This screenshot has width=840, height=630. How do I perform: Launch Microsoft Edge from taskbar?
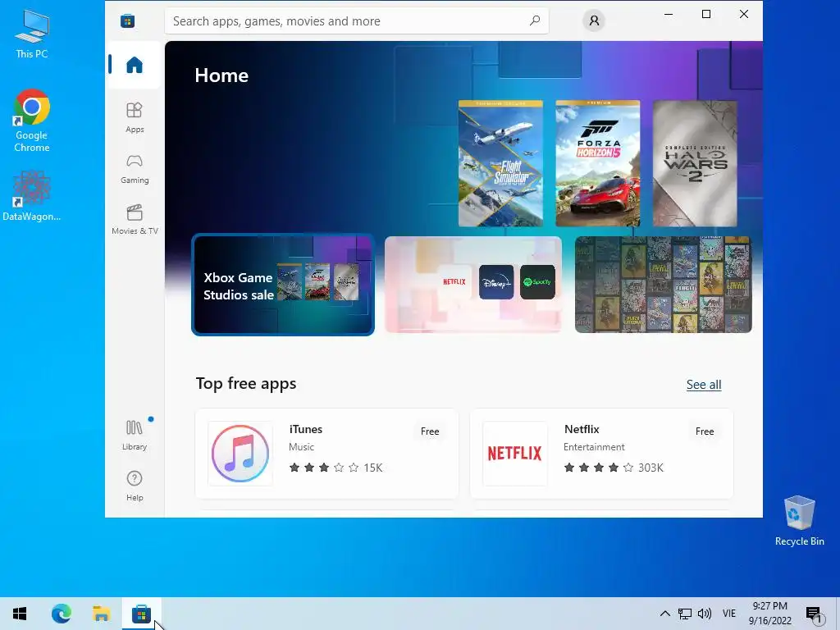coord(61,614)
